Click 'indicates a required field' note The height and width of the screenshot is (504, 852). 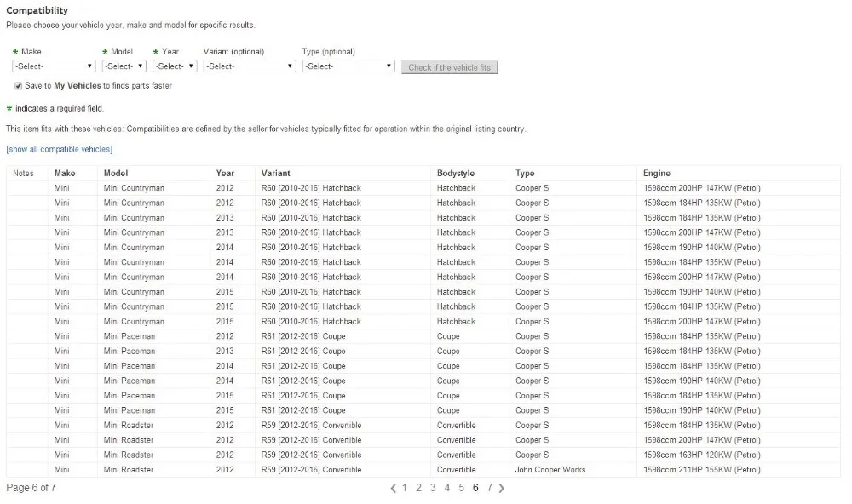(60, 109)
